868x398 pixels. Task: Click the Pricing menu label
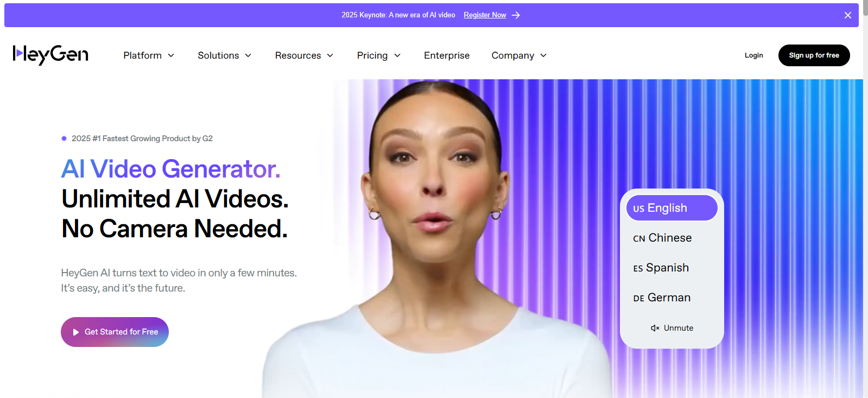[x=372, y=55]
